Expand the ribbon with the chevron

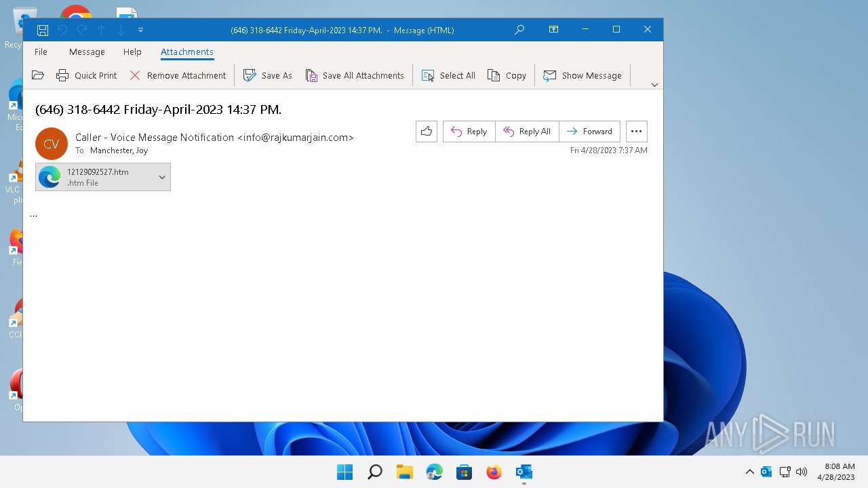click(654, 85)
